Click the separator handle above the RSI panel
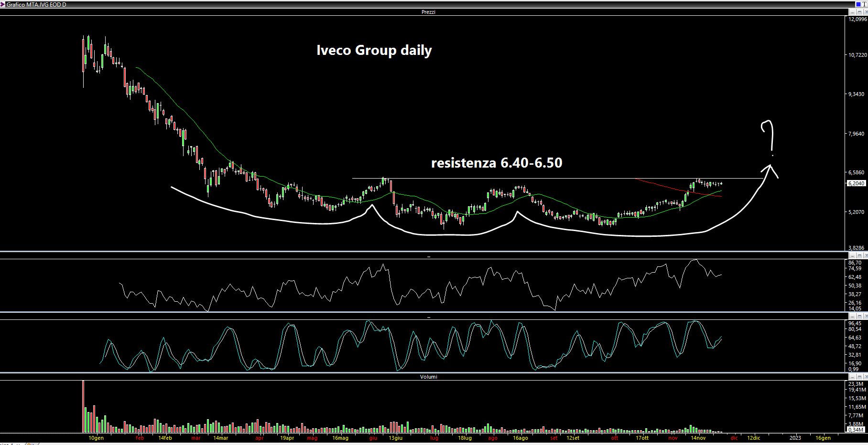The height and width of the screenshot is (445, 868). click(428, 257)
